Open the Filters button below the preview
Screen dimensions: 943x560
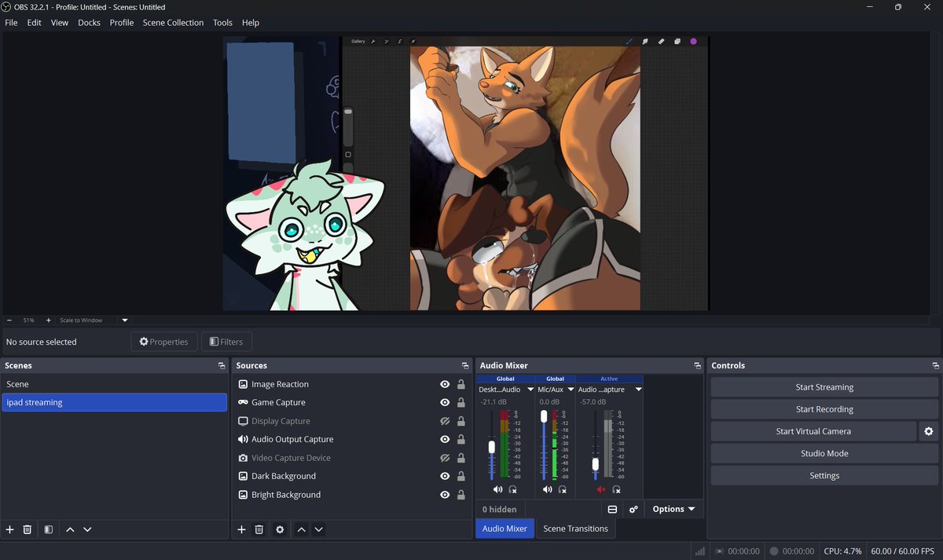pyautogui.click(x=226, y=342)
